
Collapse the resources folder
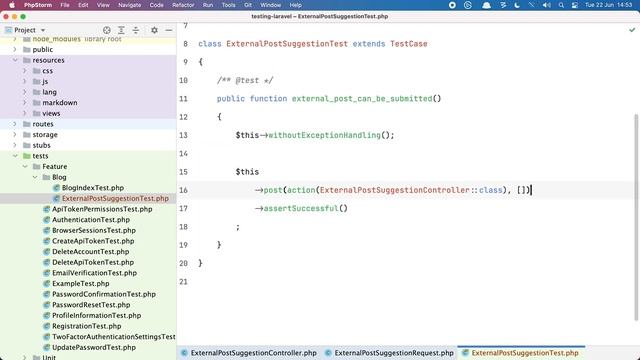[x=15, y=60]
